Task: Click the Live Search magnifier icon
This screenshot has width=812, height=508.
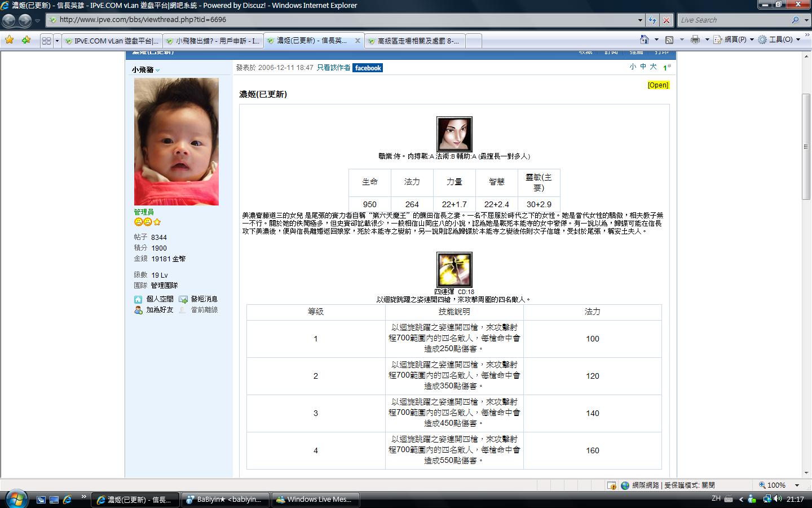Action: (795, 20)
